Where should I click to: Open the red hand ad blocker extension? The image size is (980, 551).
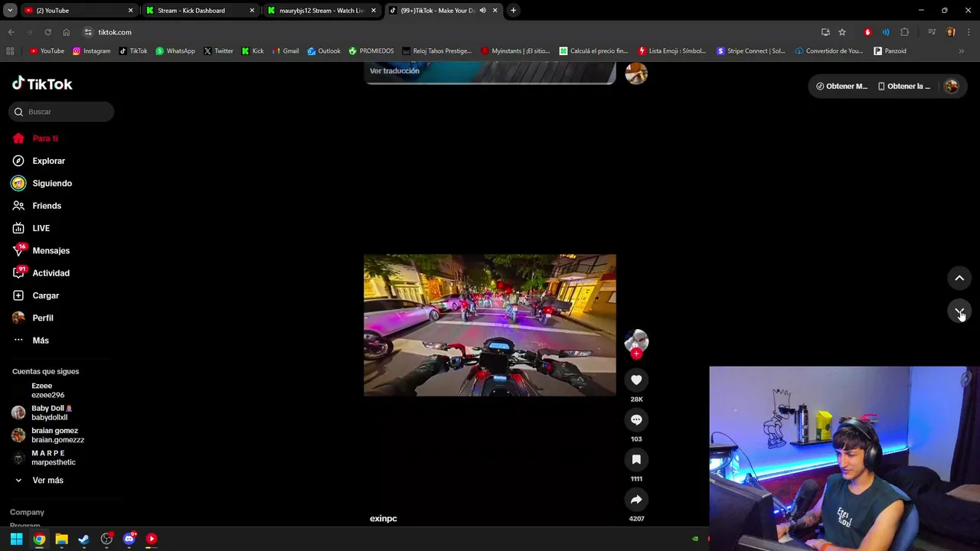tap(867, 32)
